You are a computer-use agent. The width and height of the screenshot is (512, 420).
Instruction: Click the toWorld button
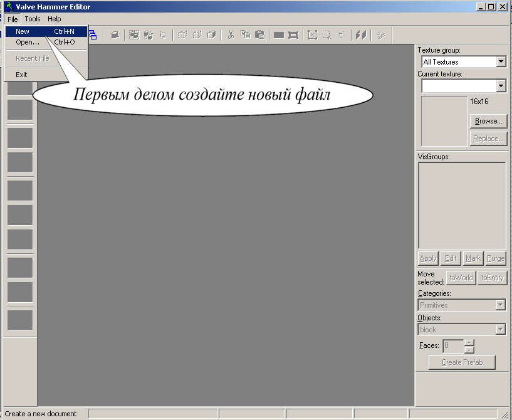pyautogui.click(x=461, y=278)
